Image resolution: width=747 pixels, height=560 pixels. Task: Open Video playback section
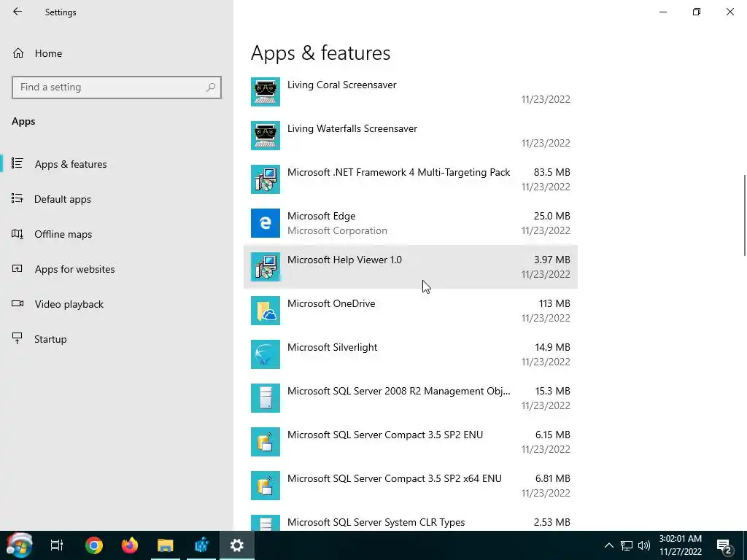[x=117, y=304]
